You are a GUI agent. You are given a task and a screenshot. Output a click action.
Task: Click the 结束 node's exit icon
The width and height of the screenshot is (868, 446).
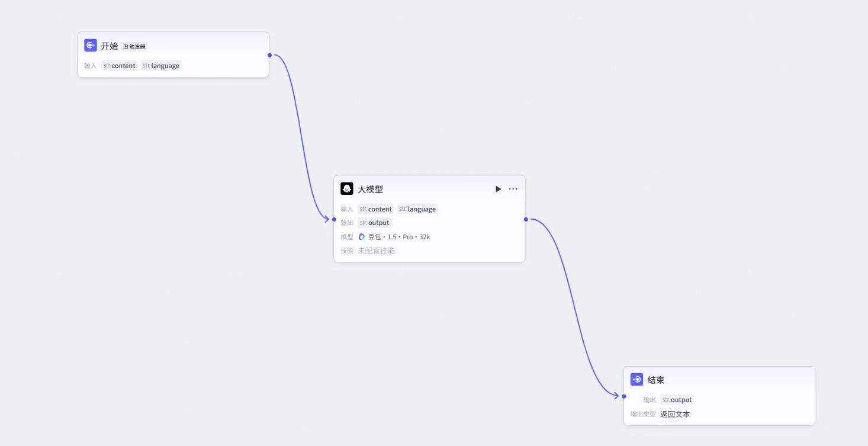click(x=636, y=379)
